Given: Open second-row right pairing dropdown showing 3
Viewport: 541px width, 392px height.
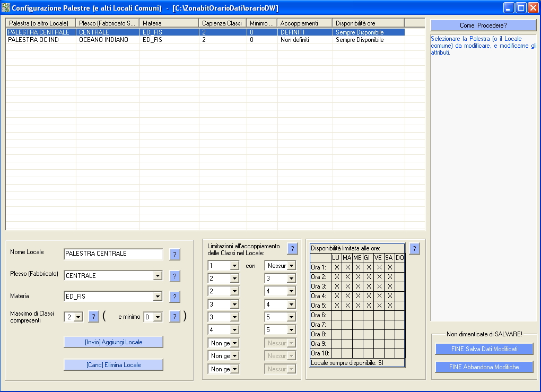Looking at the screenshot, I should click(292, 278).
